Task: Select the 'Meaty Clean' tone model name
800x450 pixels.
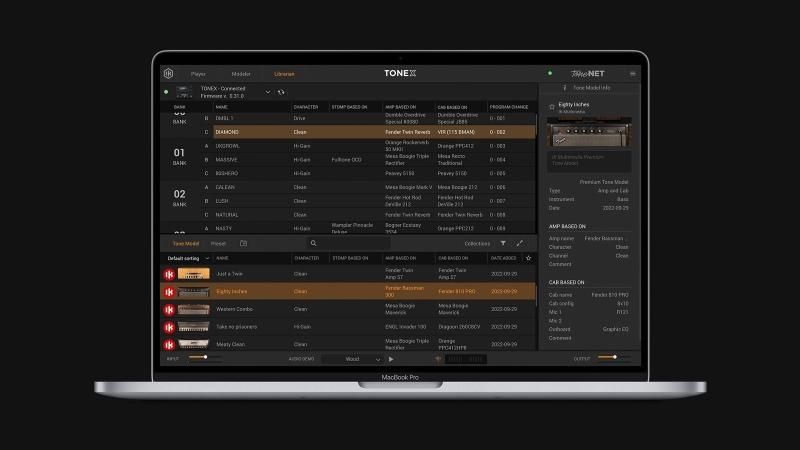Action: [x=230, y=344]
